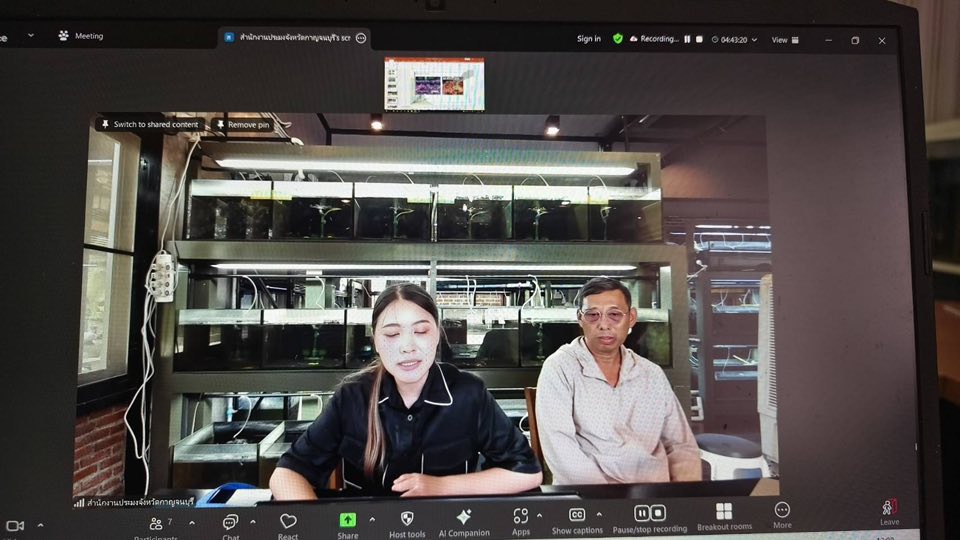Expand the Chat options arrow
The width and height of the screenshot is (960, 540).
pyautogui.click(x=253, y=522)
